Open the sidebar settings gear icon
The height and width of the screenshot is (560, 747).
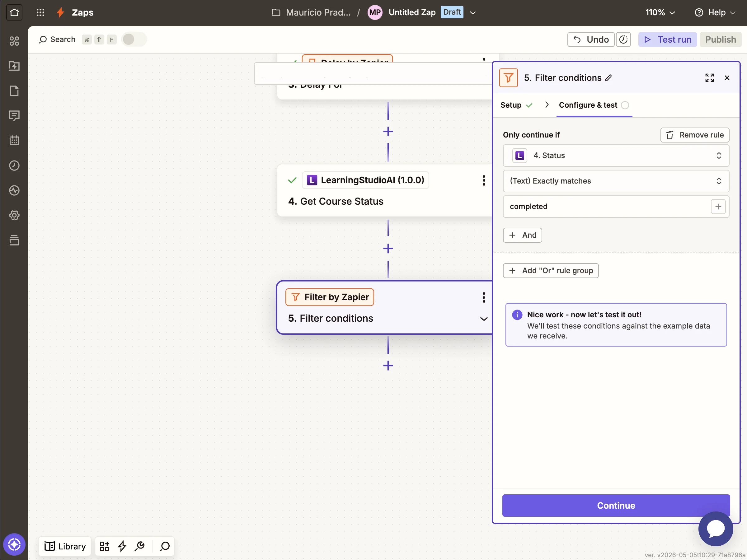(14, 215)
